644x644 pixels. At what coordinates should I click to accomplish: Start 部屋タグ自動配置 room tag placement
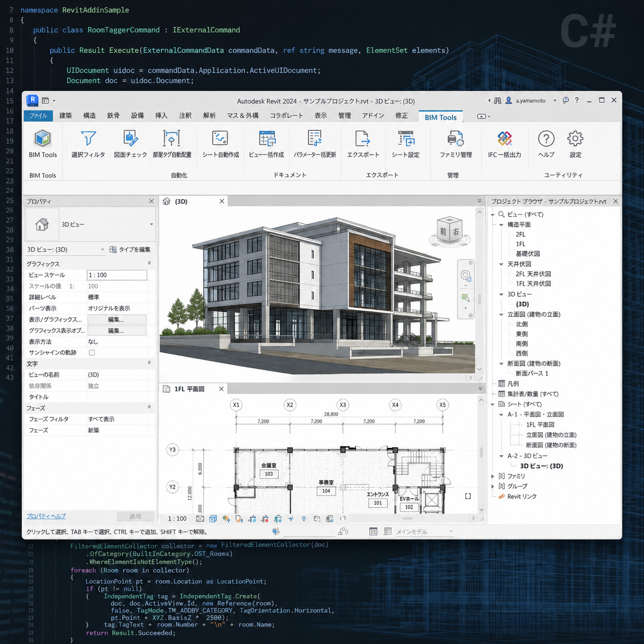[172, 143]
